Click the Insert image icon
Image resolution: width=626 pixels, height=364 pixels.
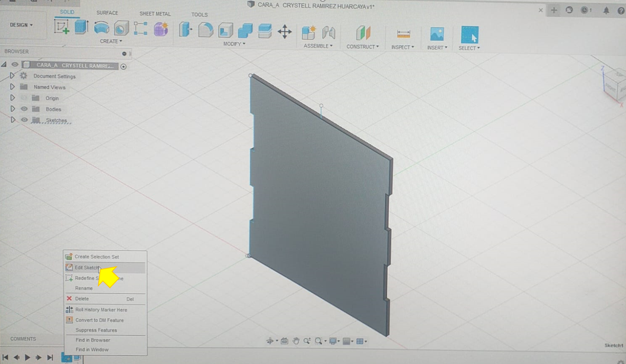point(437,34)
